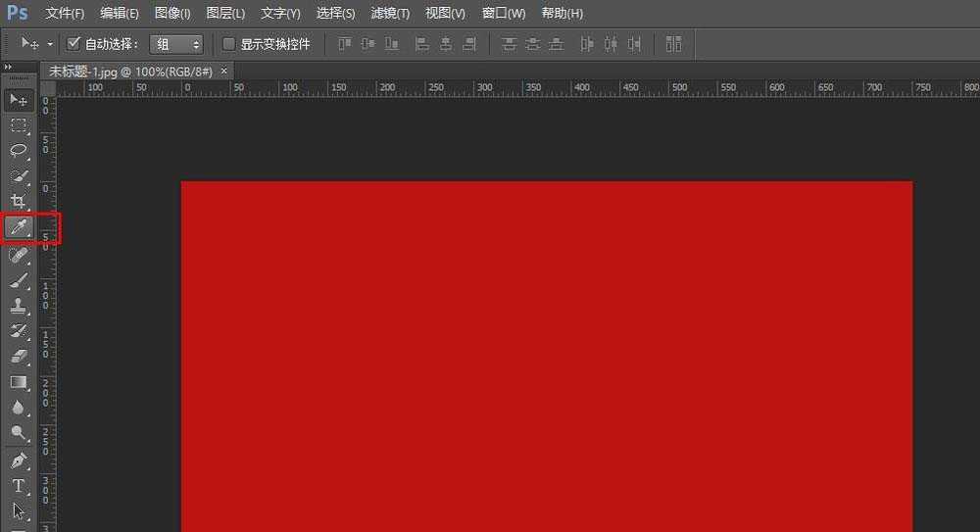Viewport: 980px width, 532px height.
Task: Open the Move tool preset picker arrow
Action: pyautogui.click(x=50, y=44)
